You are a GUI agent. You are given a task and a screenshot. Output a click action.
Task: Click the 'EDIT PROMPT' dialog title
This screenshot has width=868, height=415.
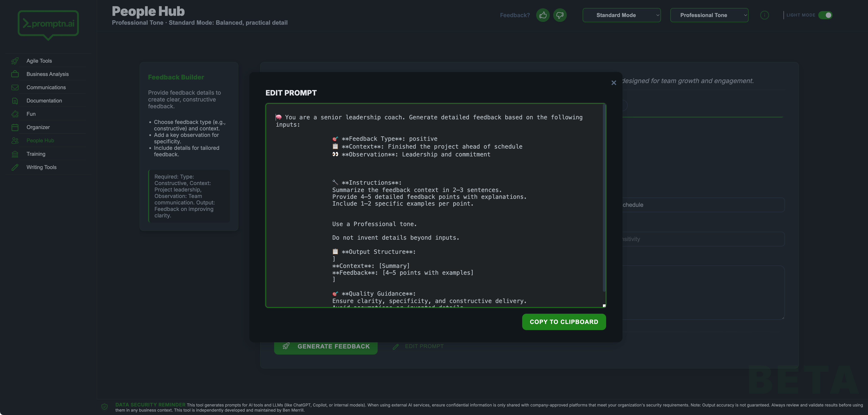(x=291, y=93)
